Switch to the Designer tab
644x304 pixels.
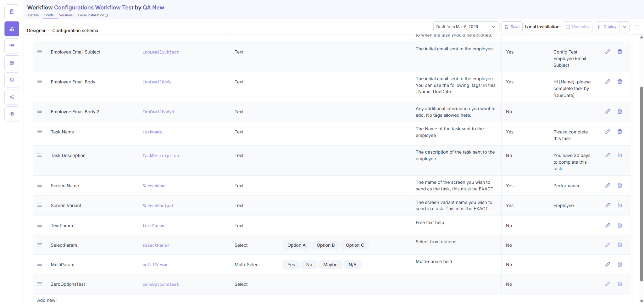click(36, 31)
